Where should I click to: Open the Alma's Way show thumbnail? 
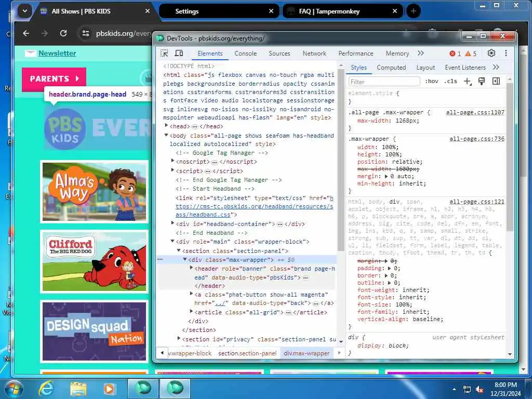[x=95, y=192]
